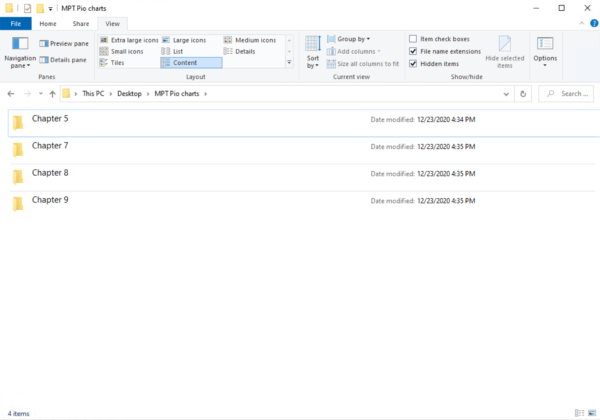This screenshot has height=420, width=600.
Task: Disable the Hidden items checkbox
Action: 413,63
